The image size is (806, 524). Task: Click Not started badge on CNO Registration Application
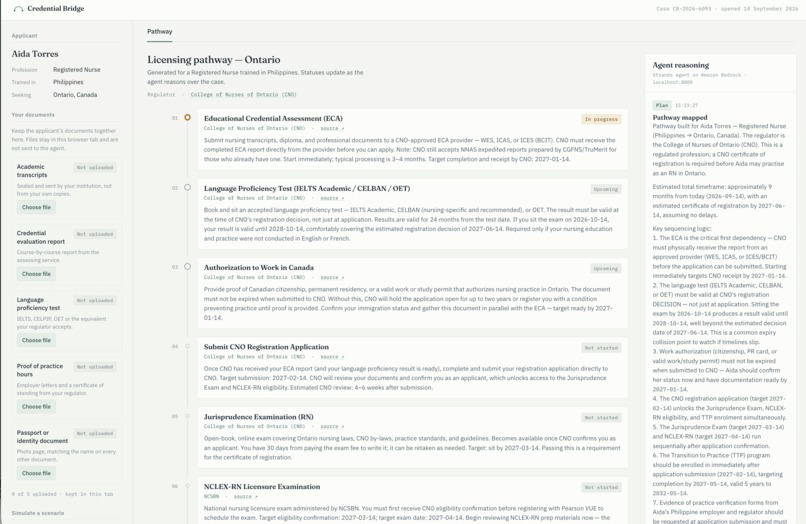(601, 348)
